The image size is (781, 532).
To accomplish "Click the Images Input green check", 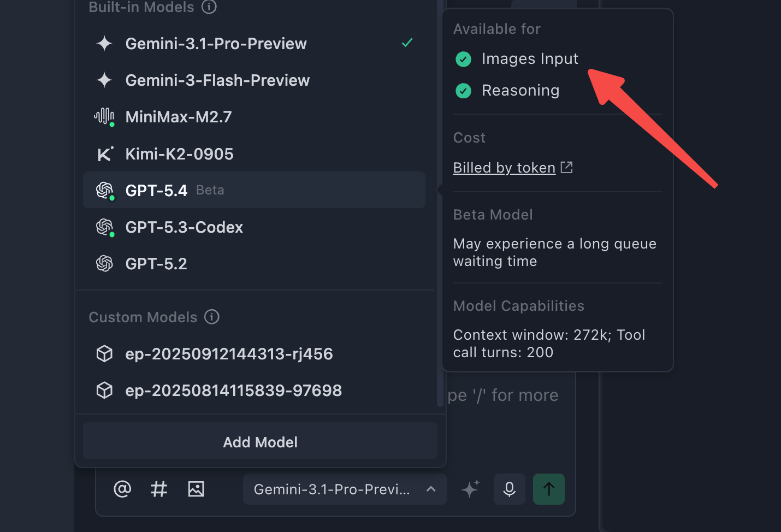I will pos(464,59).
